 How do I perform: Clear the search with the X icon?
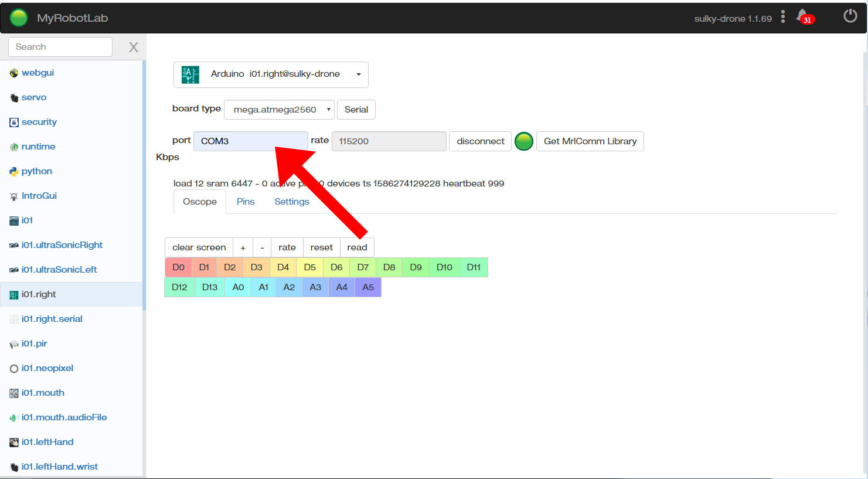[x=134, y=47]
